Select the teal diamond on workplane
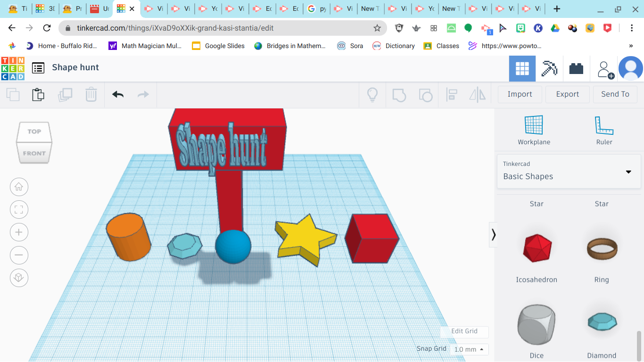 185,246
